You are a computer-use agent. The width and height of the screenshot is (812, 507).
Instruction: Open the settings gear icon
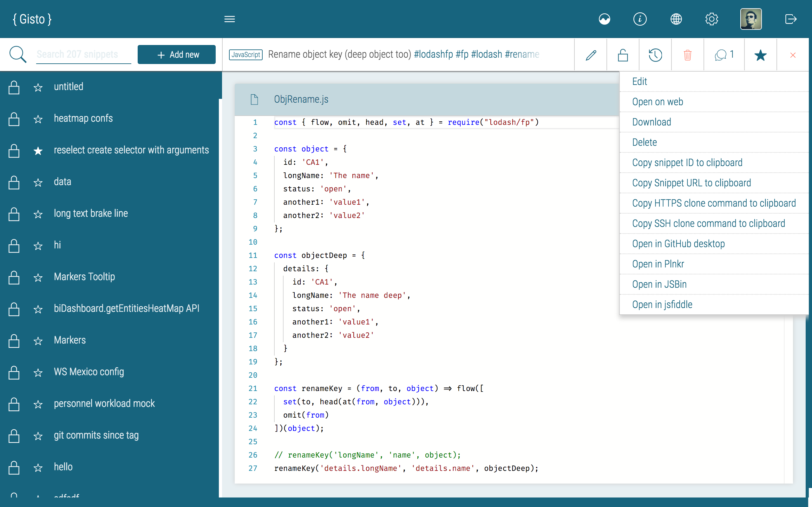pos(711,19)
